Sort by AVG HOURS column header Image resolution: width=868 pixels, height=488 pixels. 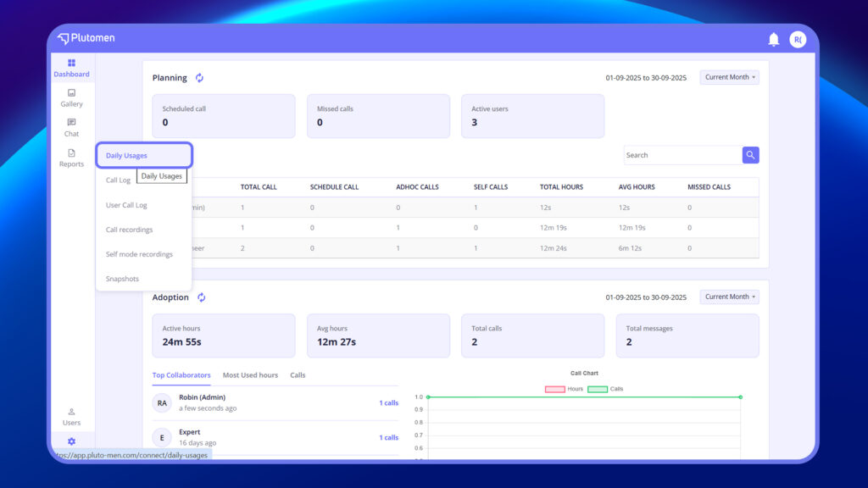pos(637,187)
